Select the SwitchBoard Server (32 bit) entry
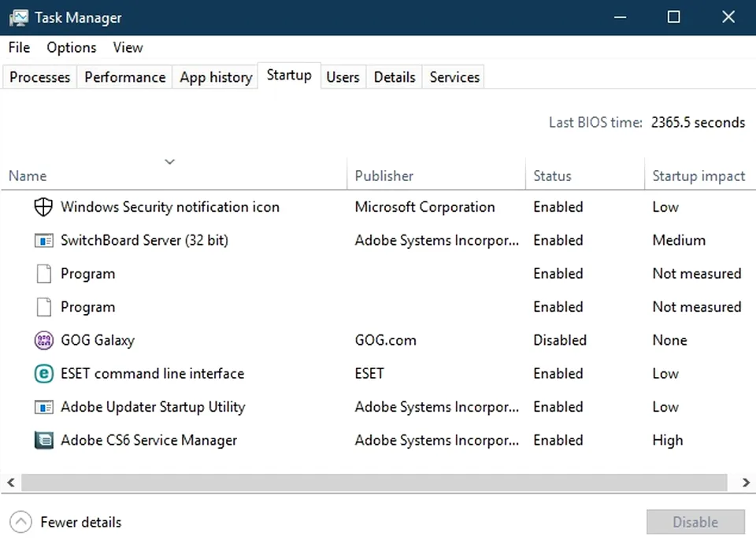The width and height of the screenshot is (756, 551). pos(378,241)
